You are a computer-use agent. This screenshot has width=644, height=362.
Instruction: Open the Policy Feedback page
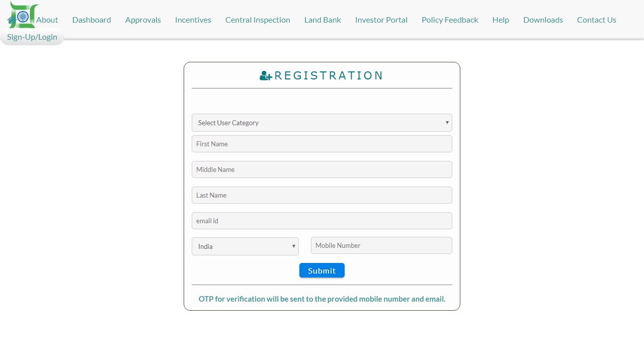point(450,20)
